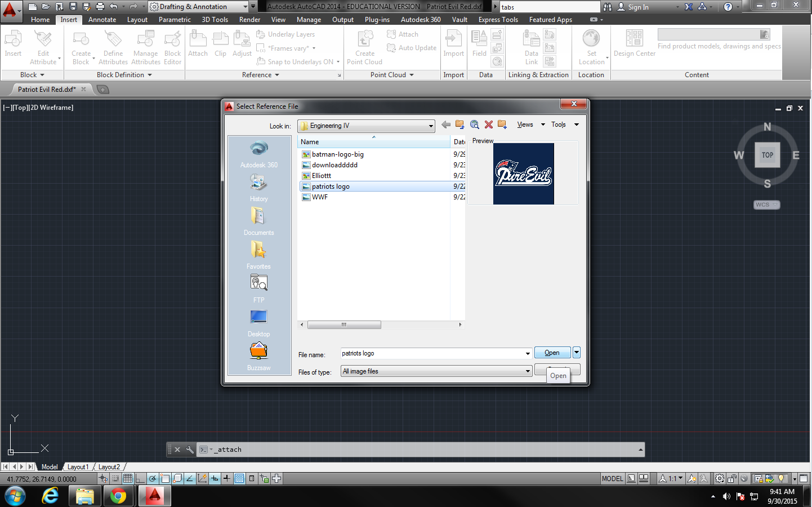This screenshot has height=507, width=812.
Task: Click the Attach tool in Reference panel
Action: point(198,44)
